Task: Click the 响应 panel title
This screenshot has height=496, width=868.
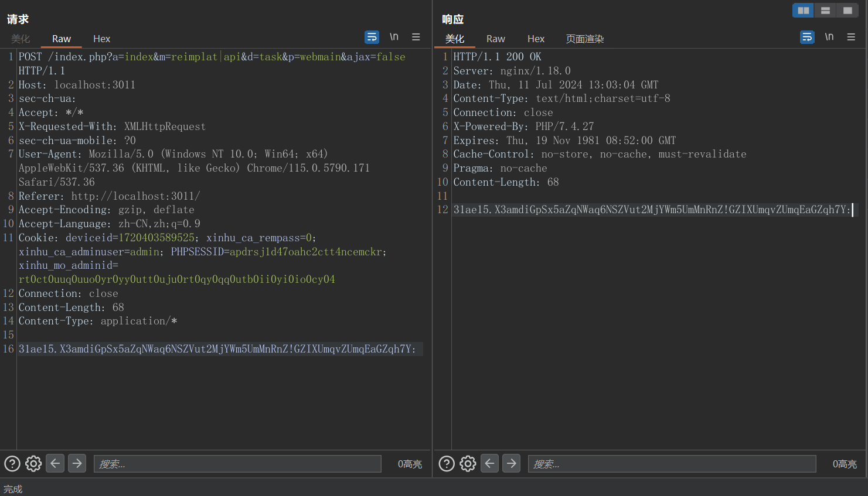Action: [452, 19]
